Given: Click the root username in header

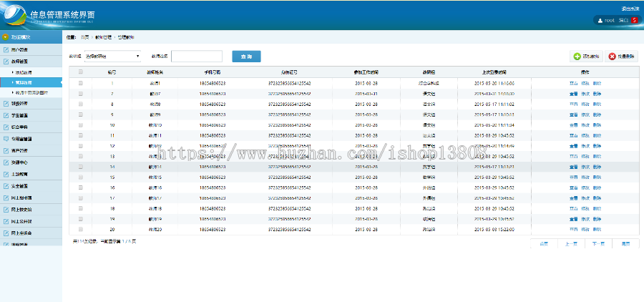Looking at the screenshot, I should point(609,20).
